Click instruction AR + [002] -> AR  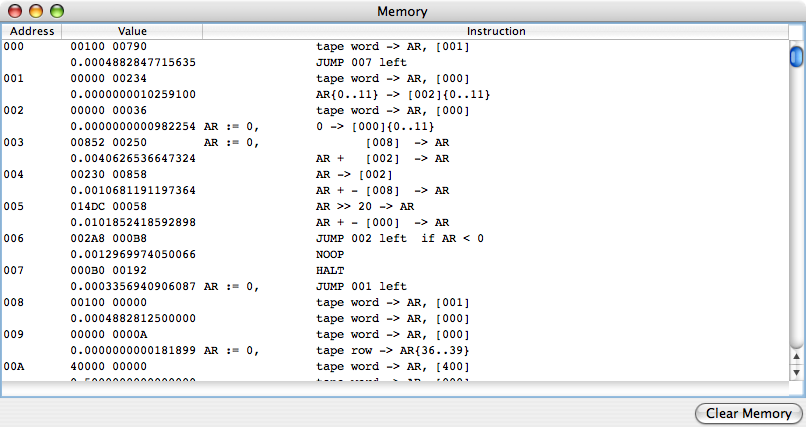(x=382, y=158)
